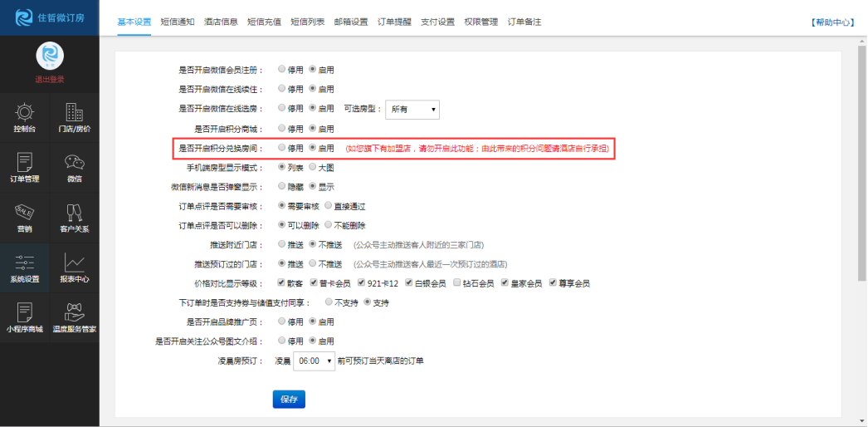Select 大图 room display mode
Image resolution: width=868 pixels, height=427 pixels.
(312, 167)
